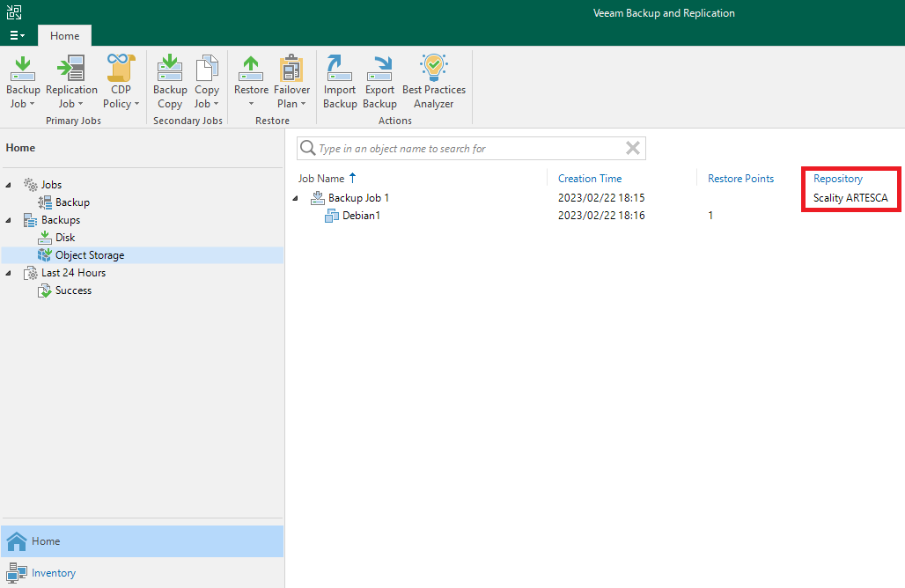Run the Best Practices Analyzer

point(434,82)
